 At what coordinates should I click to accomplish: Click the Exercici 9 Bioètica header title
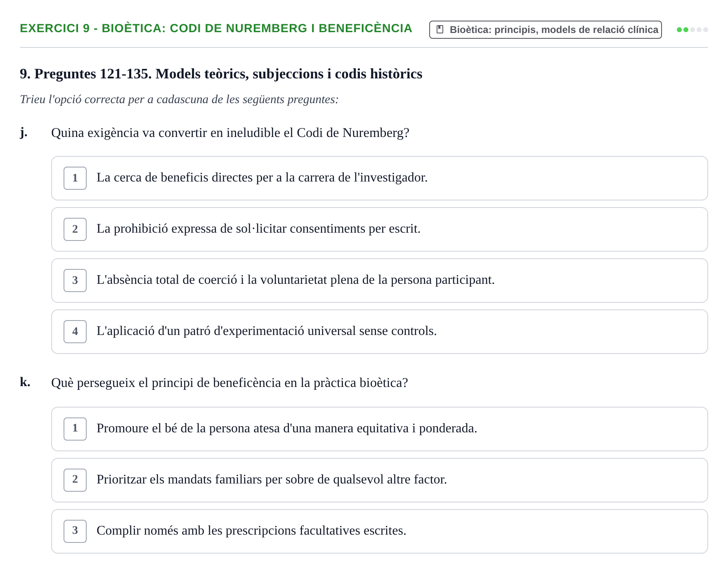tap(216, 28)
